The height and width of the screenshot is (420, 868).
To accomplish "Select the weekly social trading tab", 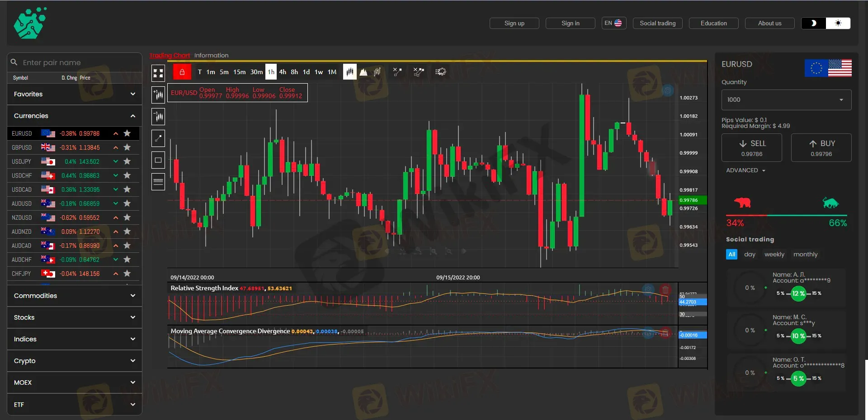I will 774,254.
